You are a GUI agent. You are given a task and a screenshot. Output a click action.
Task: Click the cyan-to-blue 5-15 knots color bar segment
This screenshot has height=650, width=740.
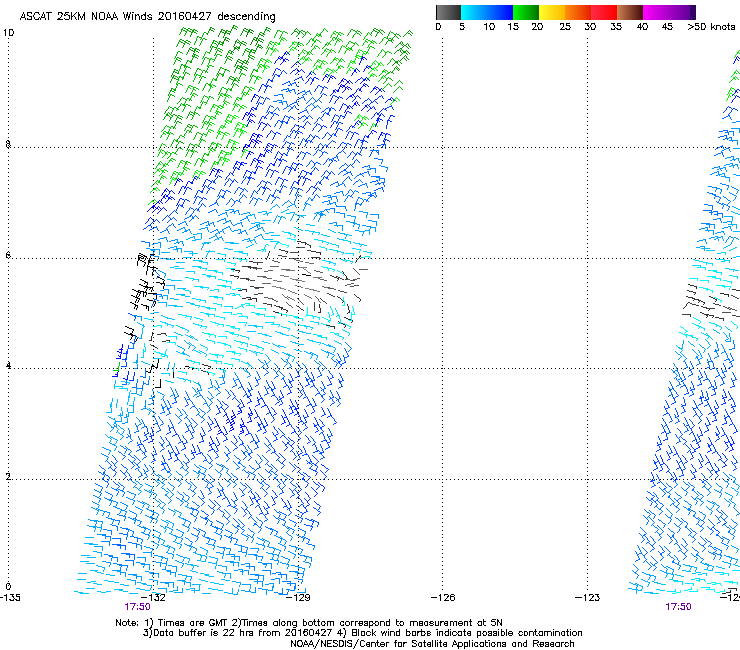point(487,12)
